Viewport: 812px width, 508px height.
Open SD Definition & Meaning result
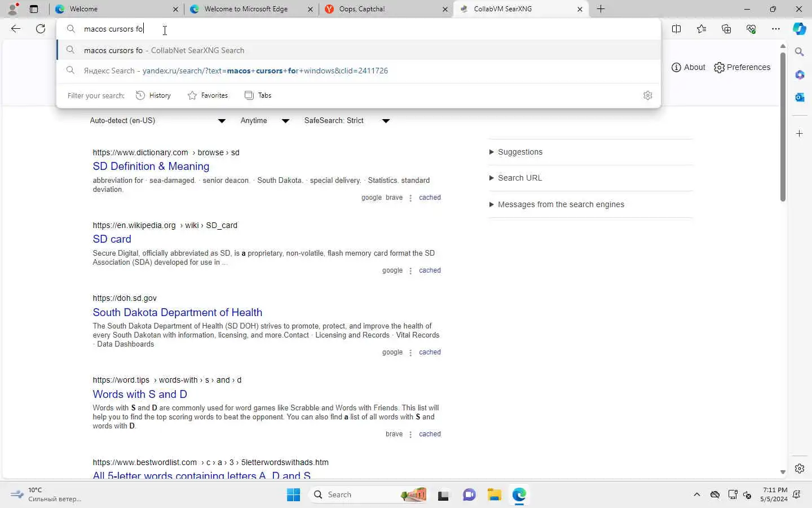tap(151, 167)
